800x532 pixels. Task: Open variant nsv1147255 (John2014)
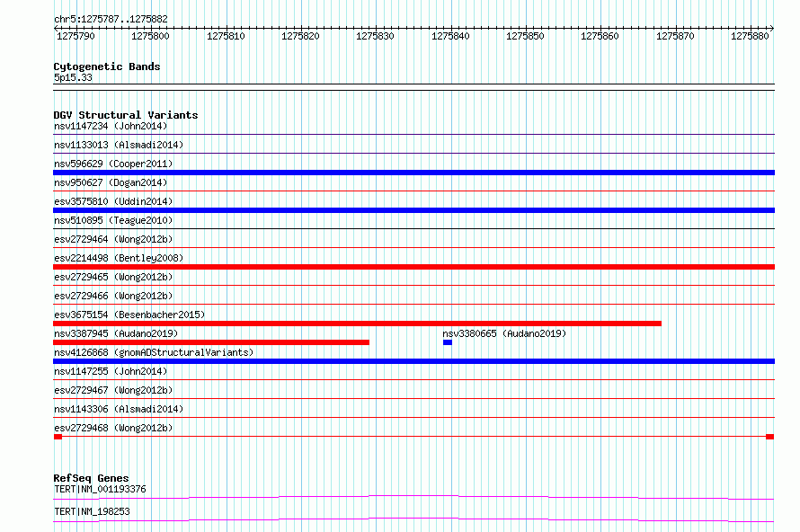click(111, 371)
